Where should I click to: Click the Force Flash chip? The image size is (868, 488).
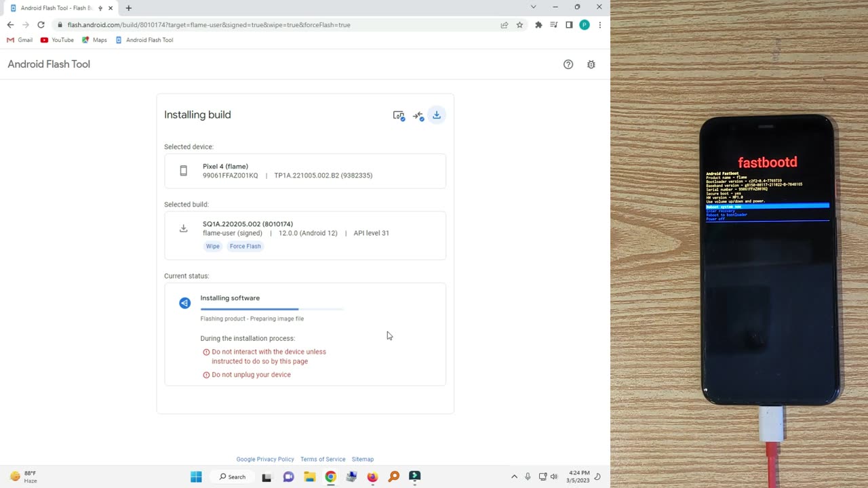245,246
